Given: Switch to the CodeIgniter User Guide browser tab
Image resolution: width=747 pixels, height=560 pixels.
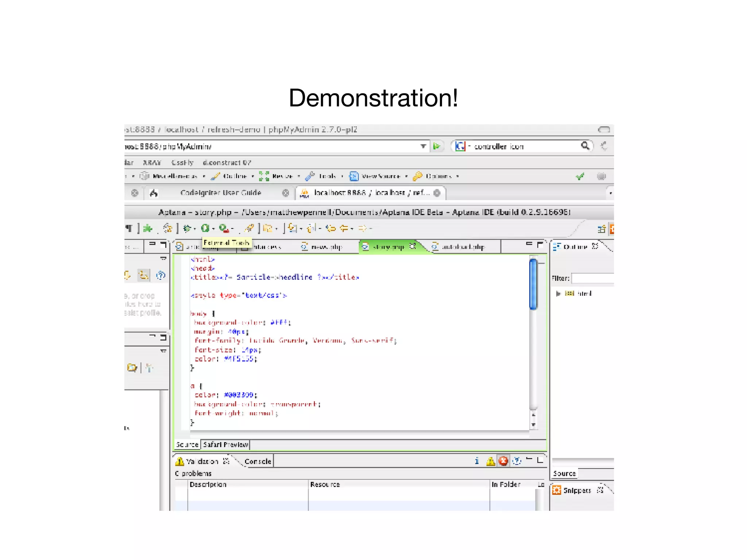Looking at the screenshot, I should 221,192.
